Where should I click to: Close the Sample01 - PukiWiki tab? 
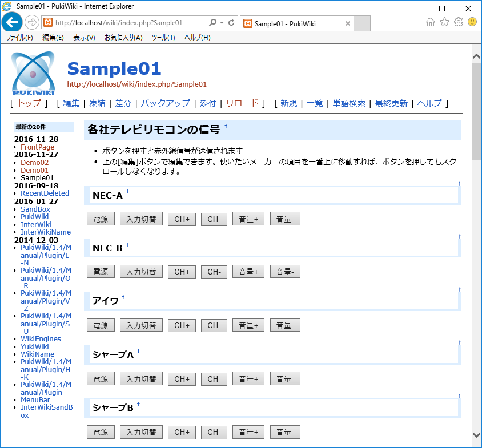tap(347, 23)
